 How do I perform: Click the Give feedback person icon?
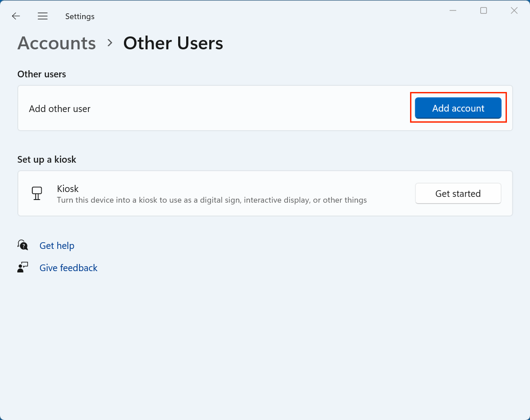(23, 268)
